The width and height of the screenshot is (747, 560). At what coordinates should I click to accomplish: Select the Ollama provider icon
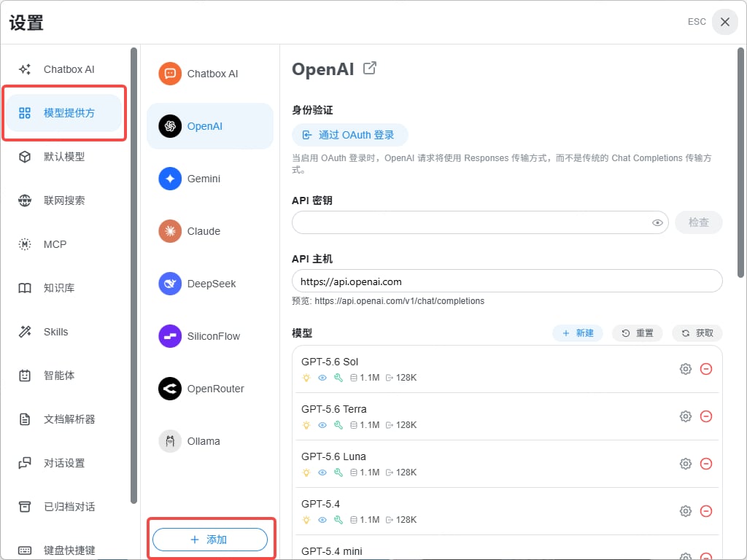click(x=170, y=441)
